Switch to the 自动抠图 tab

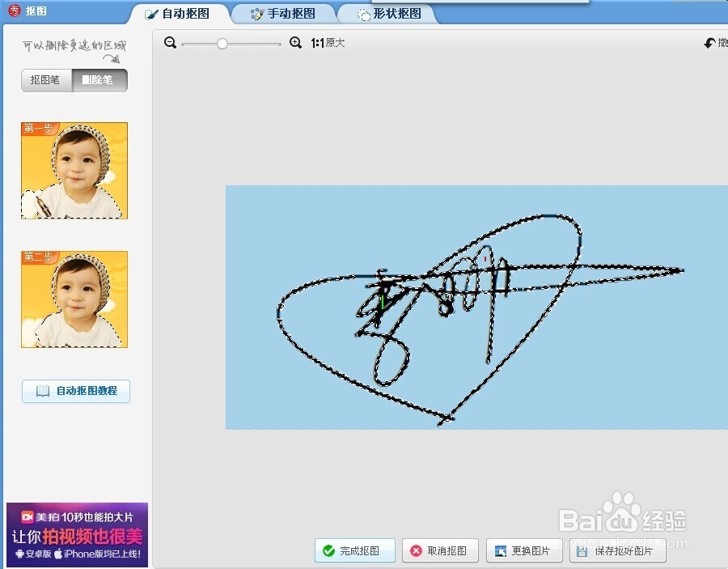[x=180, y=14]
